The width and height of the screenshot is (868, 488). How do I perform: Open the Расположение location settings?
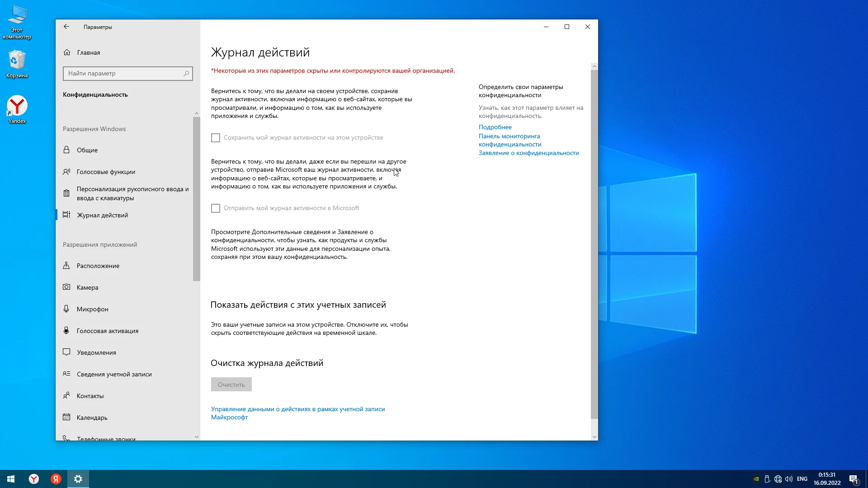[98, 266]
